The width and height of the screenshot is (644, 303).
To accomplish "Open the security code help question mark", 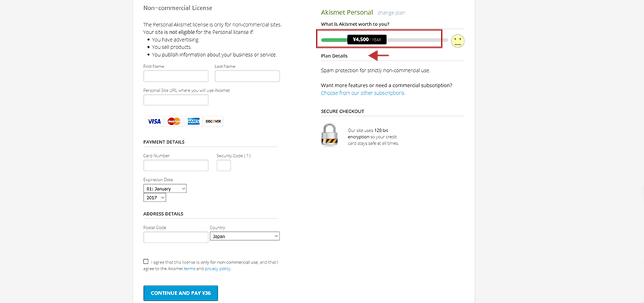I will pyautogui.click(x=247, y=155).
